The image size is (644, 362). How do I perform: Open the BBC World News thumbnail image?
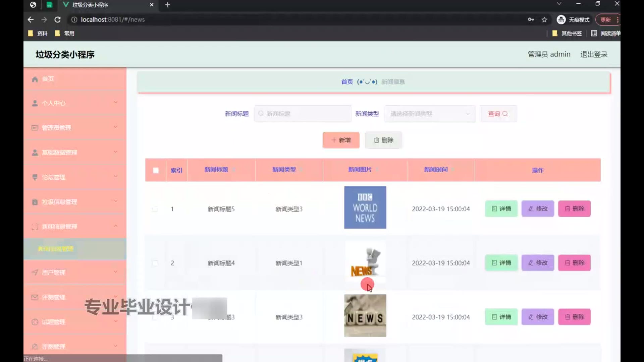365,207
